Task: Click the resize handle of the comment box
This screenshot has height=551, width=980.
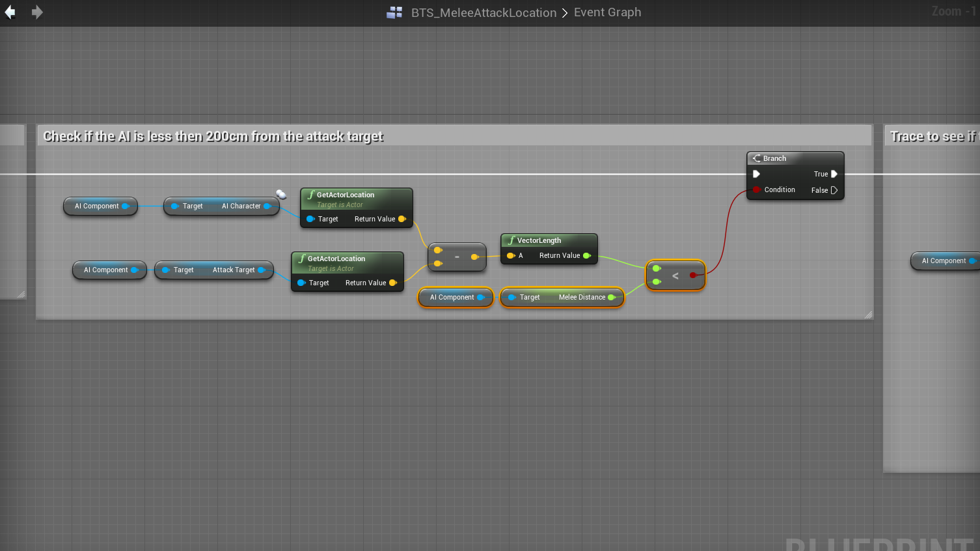Action: [x=868, y=315]
